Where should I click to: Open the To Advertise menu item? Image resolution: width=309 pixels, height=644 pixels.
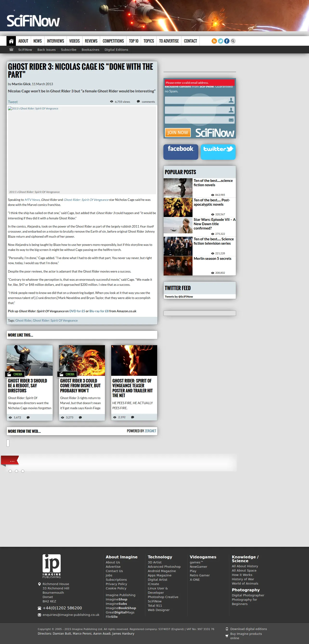click(169, 41)
